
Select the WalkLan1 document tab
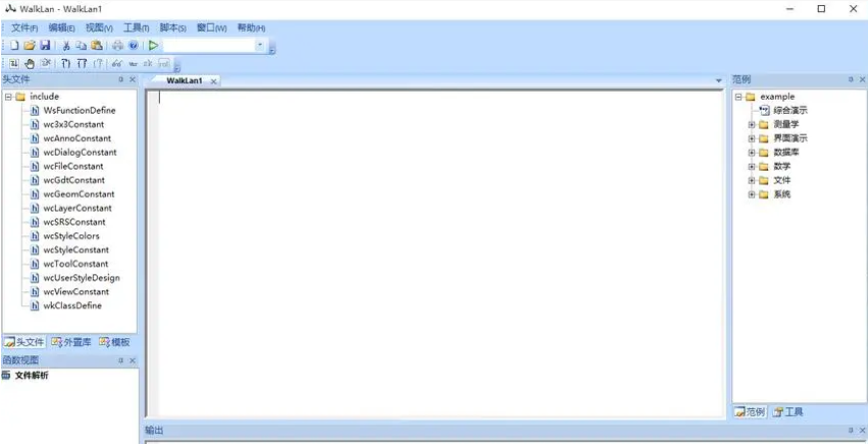tap(185, 81)
